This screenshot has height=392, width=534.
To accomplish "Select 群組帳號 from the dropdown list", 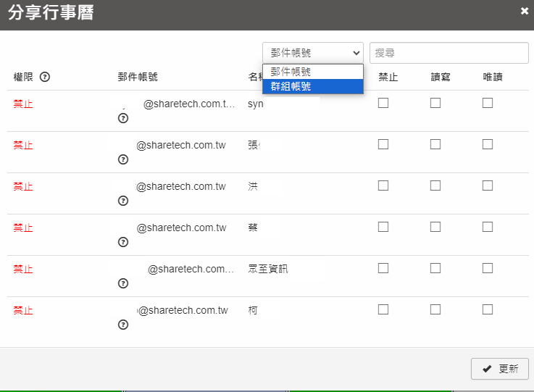I will [x=313, y=86].
